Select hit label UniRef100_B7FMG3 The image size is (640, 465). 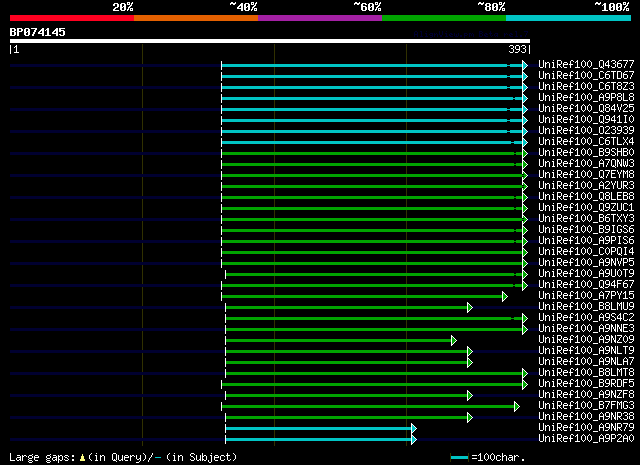[x=586, y=406]
